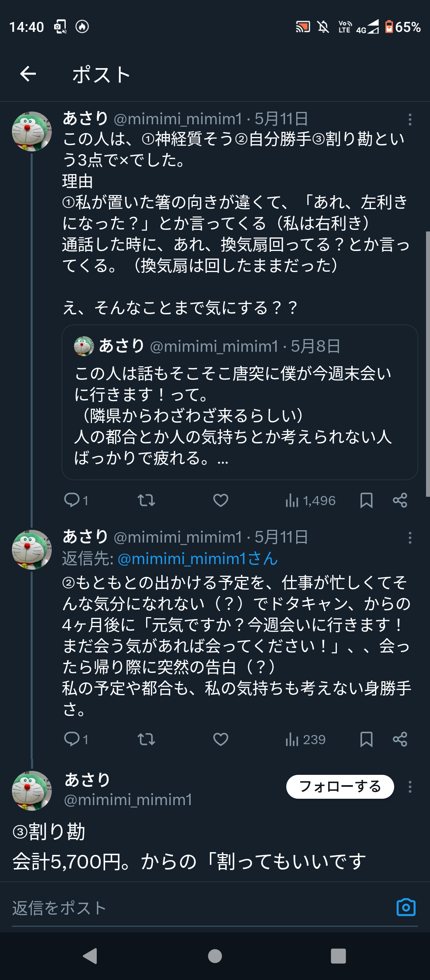Image resolution: width=430 pixels, height=980 pixels.
Task: Open more options on first post
Action: click(410, 120)
